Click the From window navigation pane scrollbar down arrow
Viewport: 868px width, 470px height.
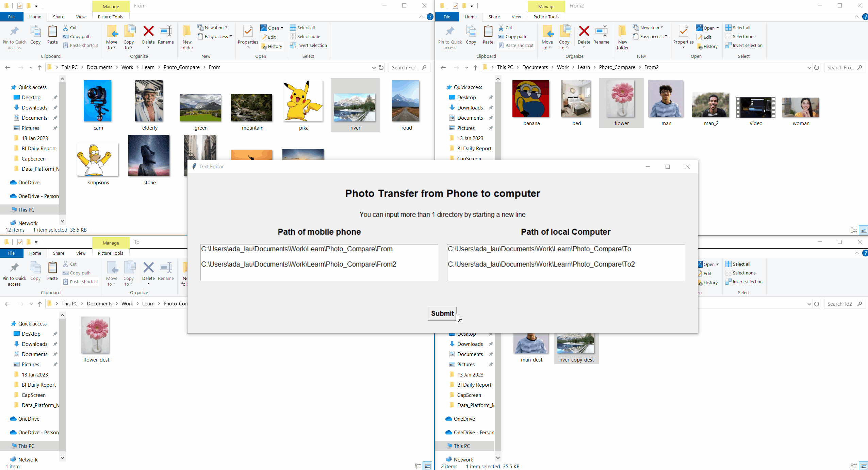pyautogui.click(x=62, y=221)
